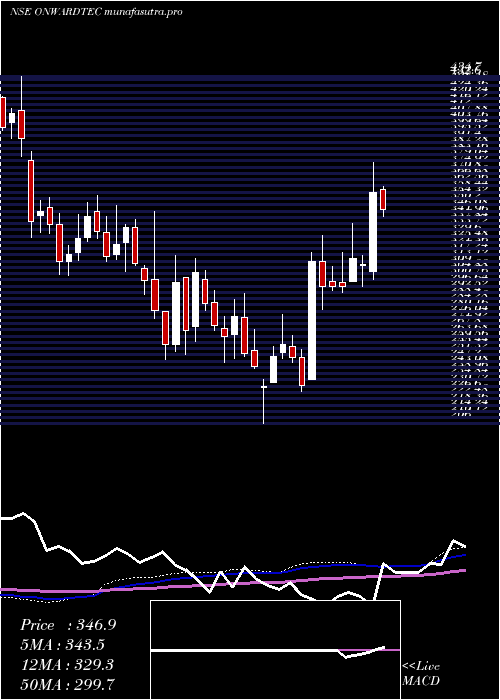Click the doji candle with lowest wick

tap(263, 387)
